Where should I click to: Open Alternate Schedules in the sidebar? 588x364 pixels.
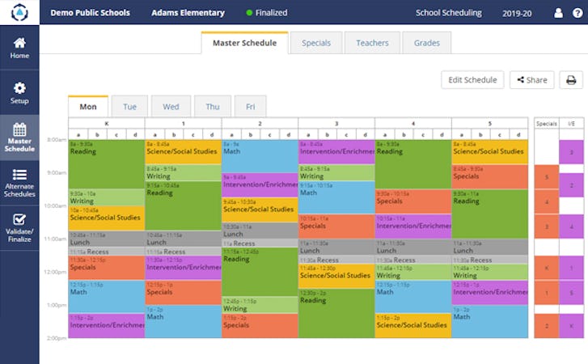[19, 183]
